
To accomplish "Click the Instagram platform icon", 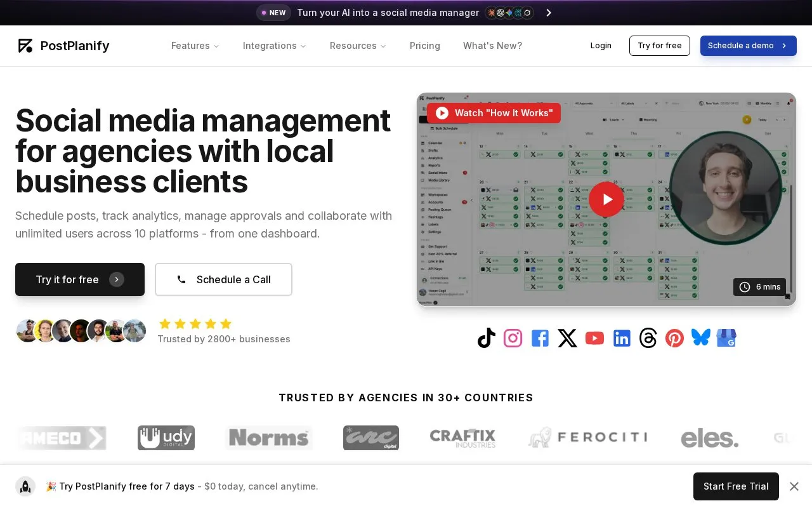I will (x=513, y=338).
